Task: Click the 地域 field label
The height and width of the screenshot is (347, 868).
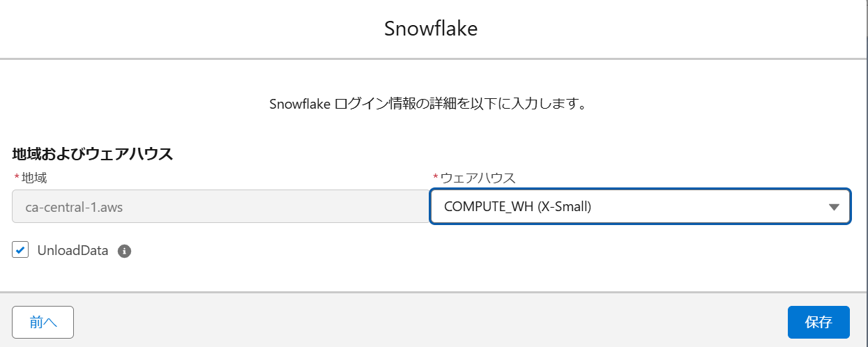Action: [x=34, y=178]
